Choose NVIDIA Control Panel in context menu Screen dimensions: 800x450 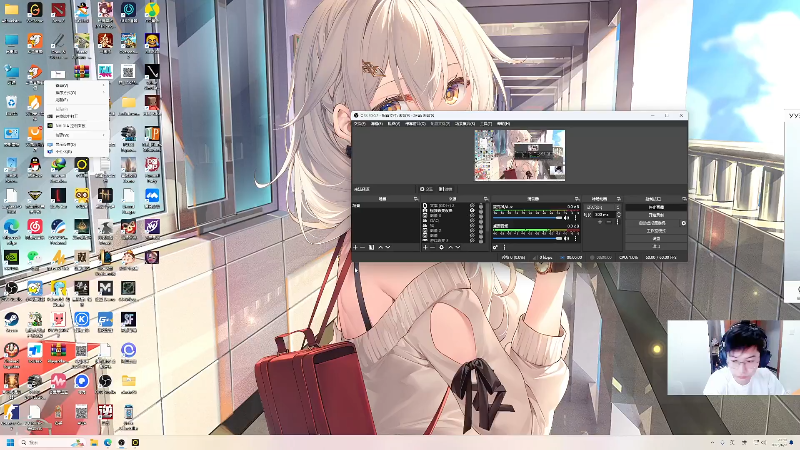pos(77,126)
